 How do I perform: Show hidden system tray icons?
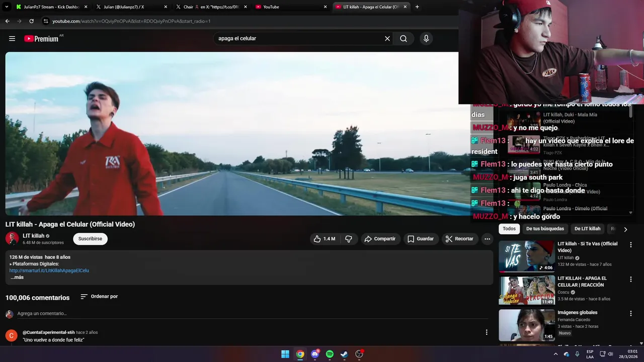555,354
